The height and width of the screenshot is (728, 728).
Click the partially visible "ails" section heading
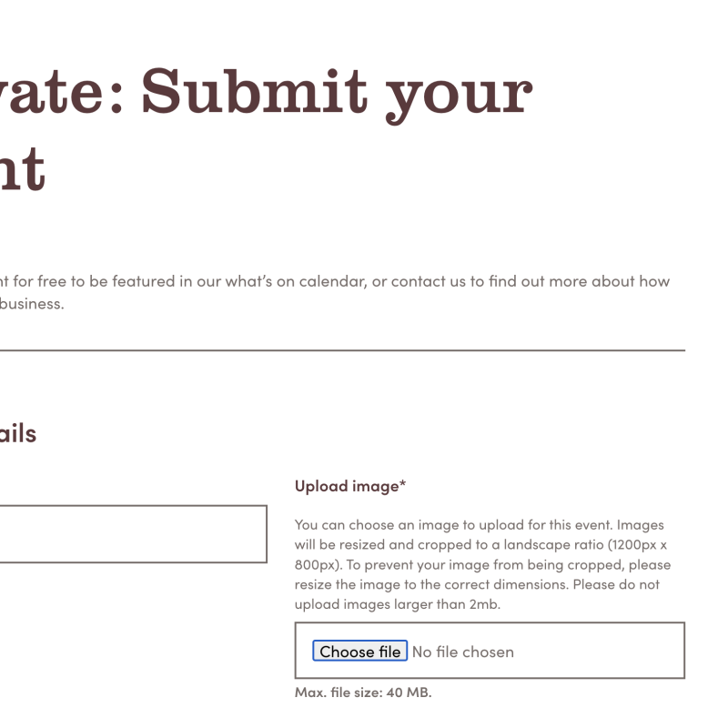click(18, 433)
